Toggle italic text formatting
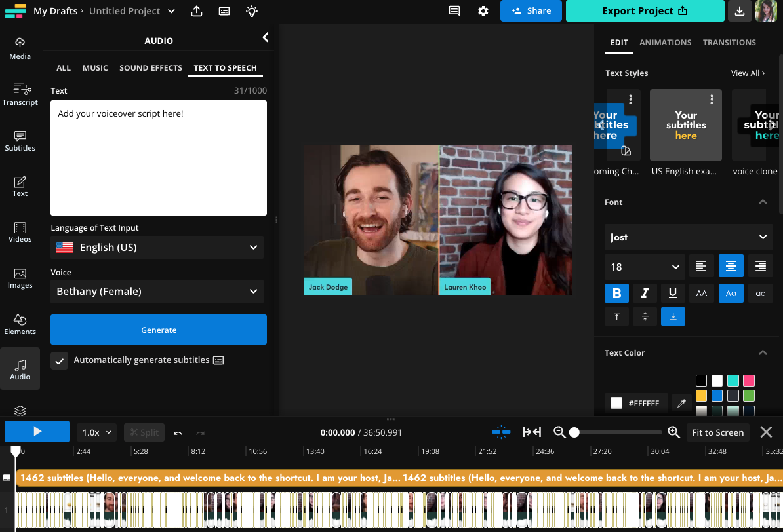Viewport: 783px width, 532px height. 645,294
